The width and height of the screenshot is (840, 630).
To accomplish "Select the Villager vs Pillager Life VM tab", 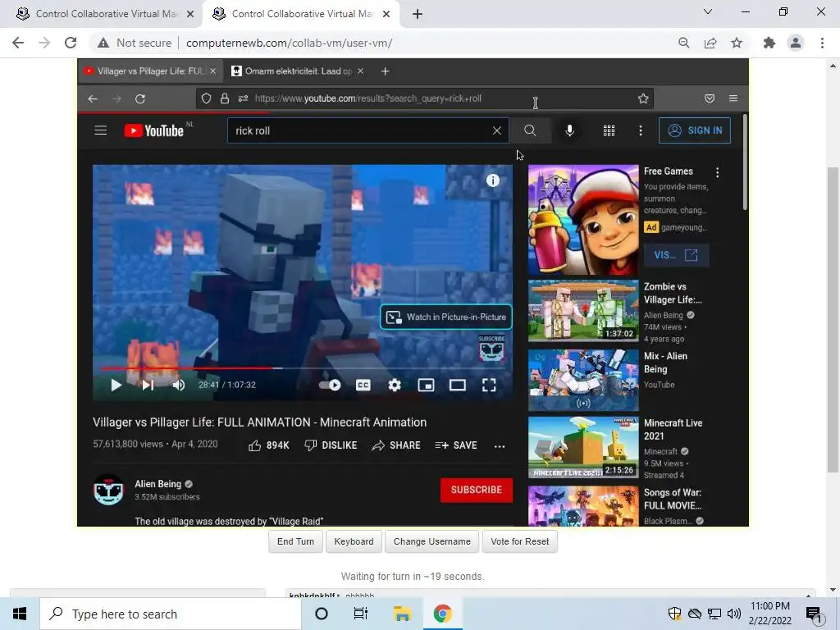I will tap(150, 71).
